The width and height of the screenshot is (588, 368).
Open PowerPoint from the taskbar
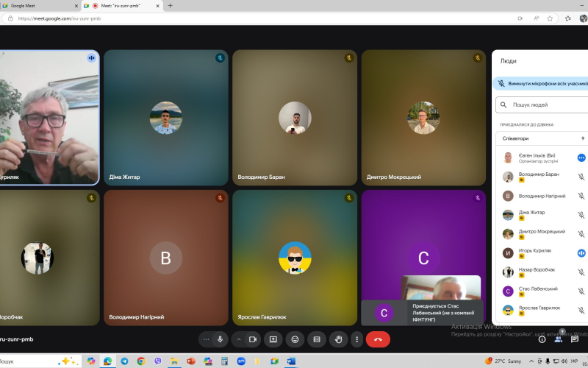pos(191,361)
